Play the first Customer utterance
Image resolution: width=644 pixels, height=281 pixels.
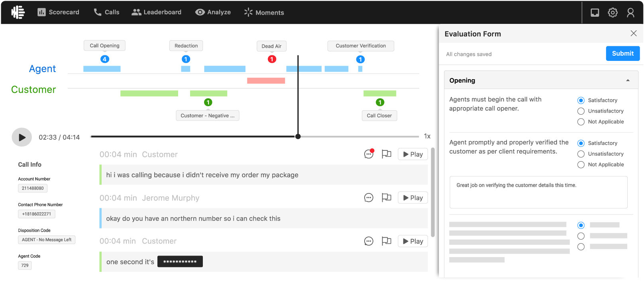(413, 154)
